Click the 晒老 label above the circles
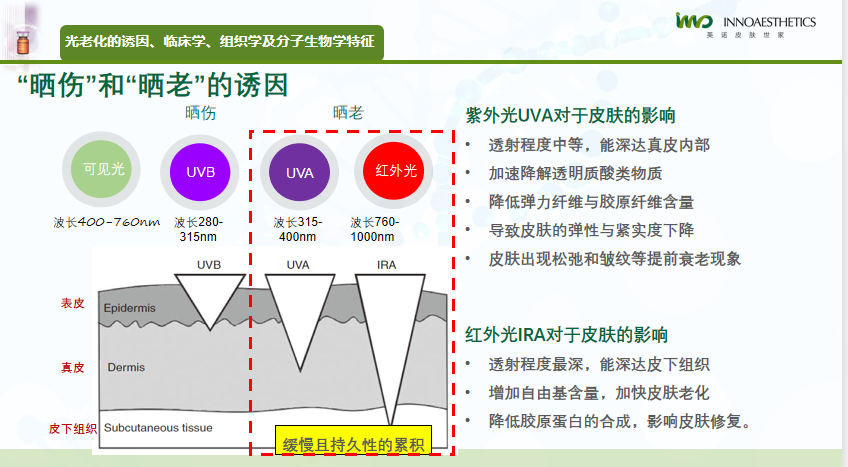The image size is (848, 467). (x=348, y=112)
